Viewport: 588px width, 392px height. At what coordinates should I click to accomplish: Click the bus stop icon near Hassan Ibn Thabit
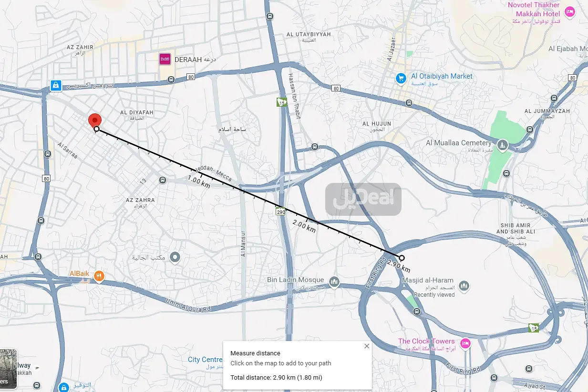tap(314, 147)
